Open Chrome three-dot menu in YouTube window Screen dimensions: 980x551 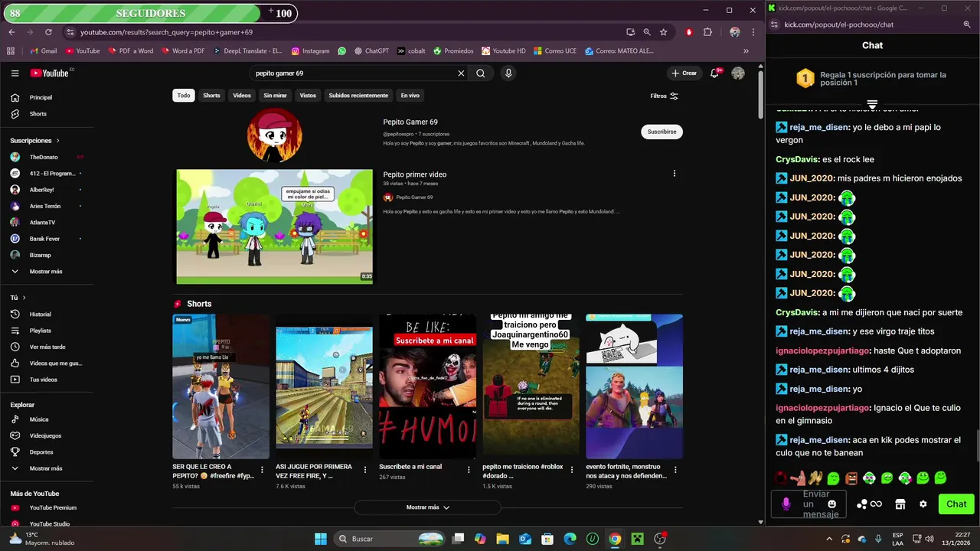pyautogui.click(x=753, y=32)
